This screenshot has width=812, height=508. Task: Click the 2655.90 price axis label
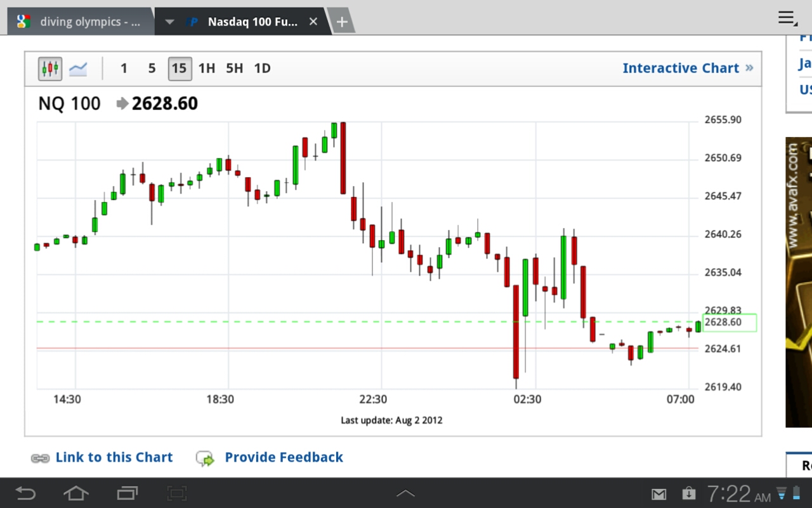[723, 120]
